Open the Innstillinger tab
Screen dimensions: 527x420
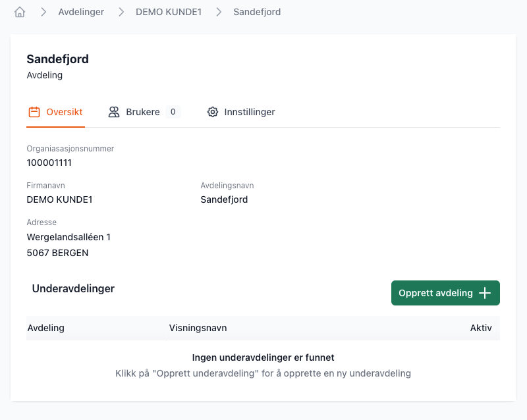point(249,112)
